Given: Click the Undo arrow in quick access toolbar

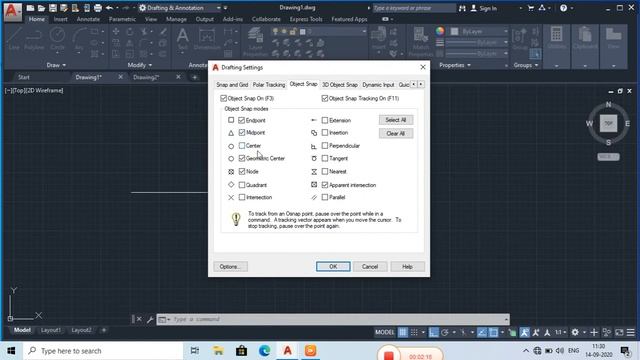Looking at the screenshot, I should tap(109, 8).
